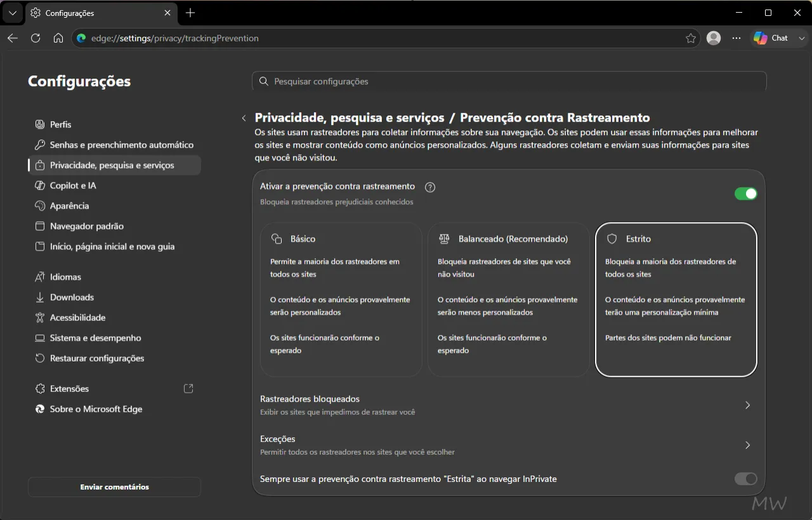Click Acessibilidade in the sidebar
Image resolution: width=812 pixels, height=520 pixels.
point(78,317)
